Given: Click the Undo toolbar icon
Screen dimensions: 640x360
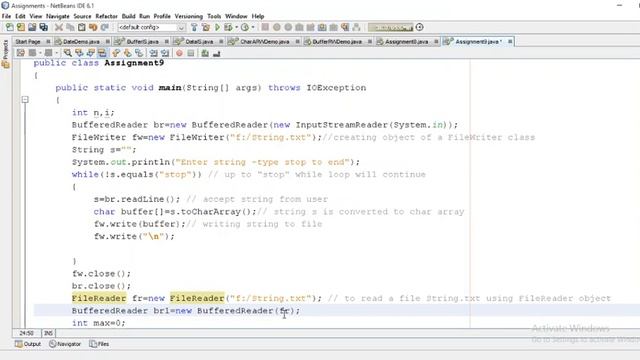Looking at the screenshot, I should click(x=93, y=27).
